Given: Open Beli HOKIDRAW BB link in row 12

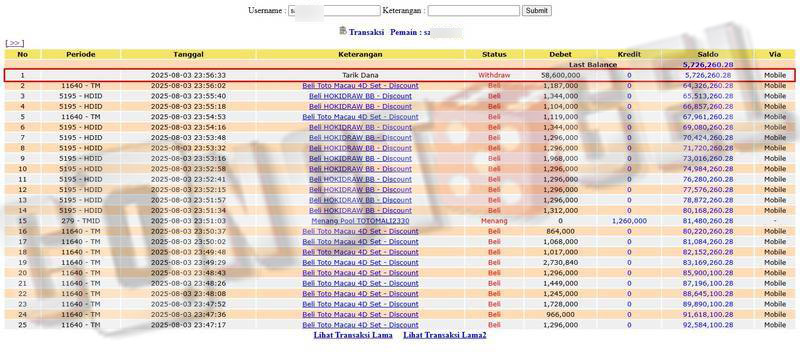Looking at the screenshot, I should click(x=360, y=190).
